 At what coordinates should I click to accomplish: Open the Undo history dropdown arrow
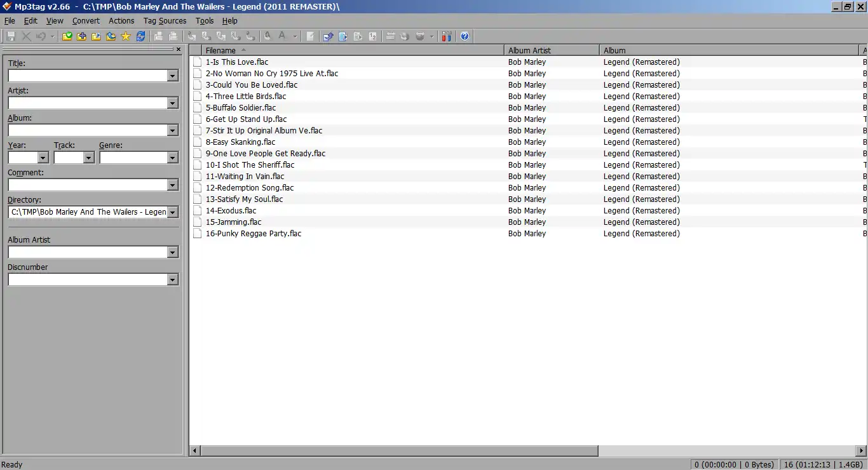(x=52, y=36)
